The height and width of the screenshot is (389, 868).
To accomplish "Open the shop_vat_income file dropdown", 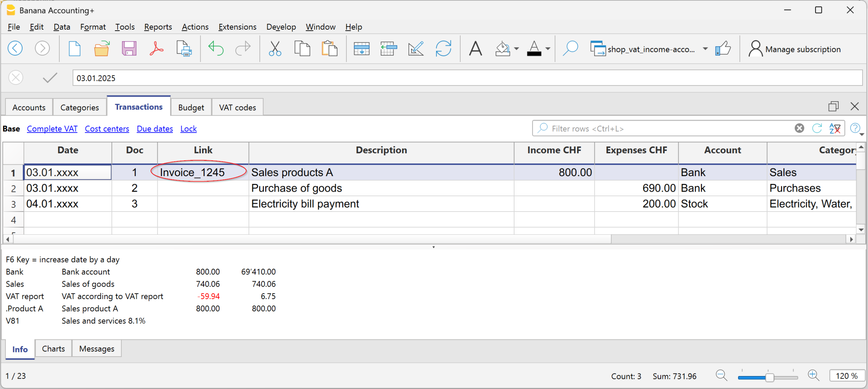I will coord(705,49).
